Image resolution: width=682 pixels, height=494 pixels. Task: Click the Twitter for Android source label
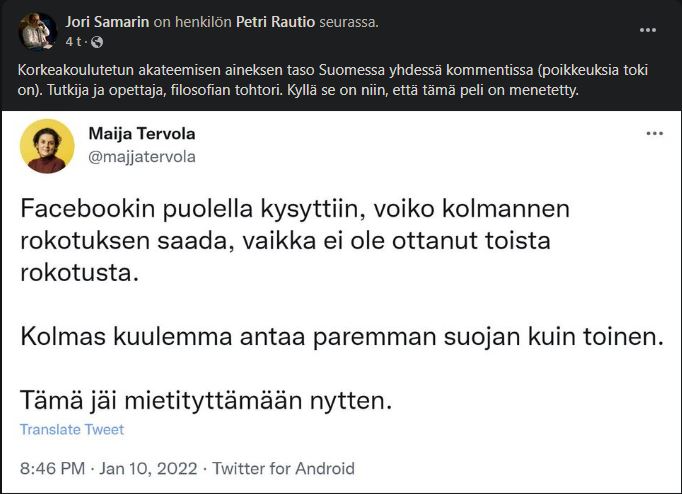point(284,468)
